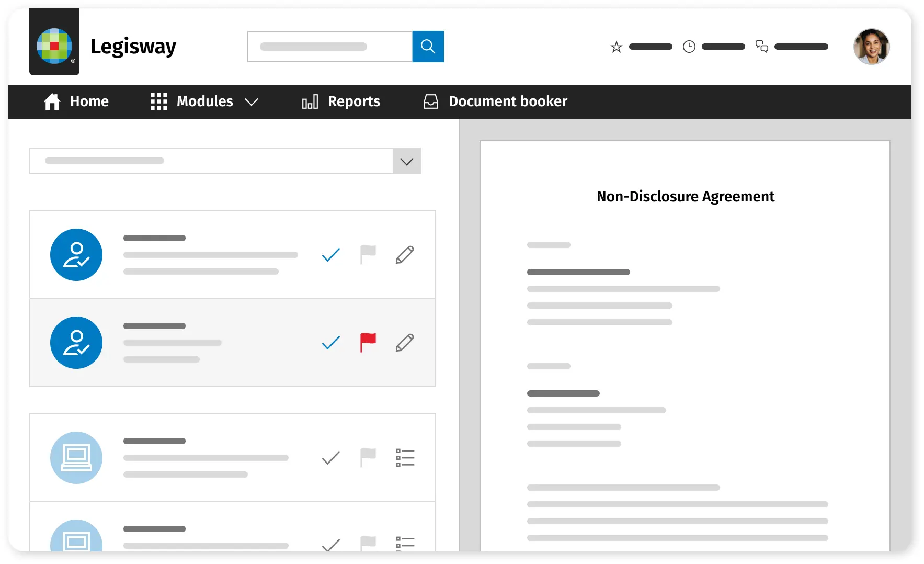Select the laptop icon list item
Image resolution: width=924 pixels, height=564 pixels.
(76, 458)
